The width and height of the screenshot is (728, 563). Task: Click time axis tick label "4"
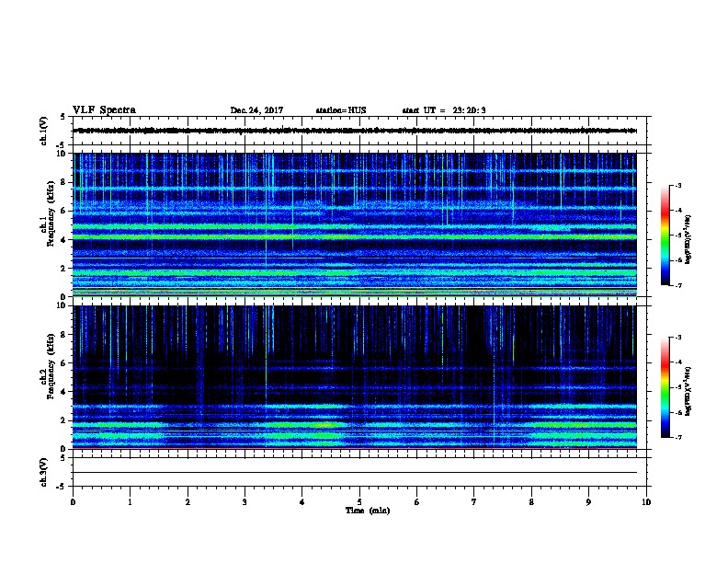302,502
